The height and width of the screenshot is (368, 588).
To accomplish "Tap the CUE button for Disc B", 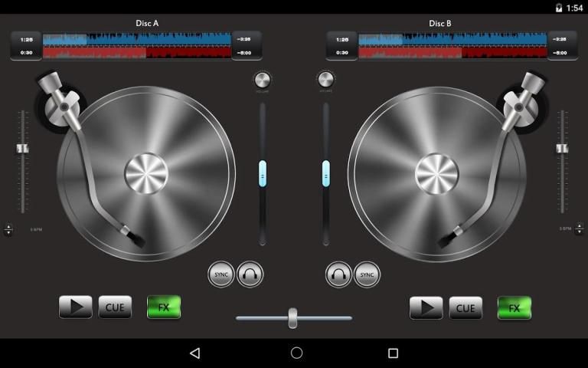I will pos(465,307).
